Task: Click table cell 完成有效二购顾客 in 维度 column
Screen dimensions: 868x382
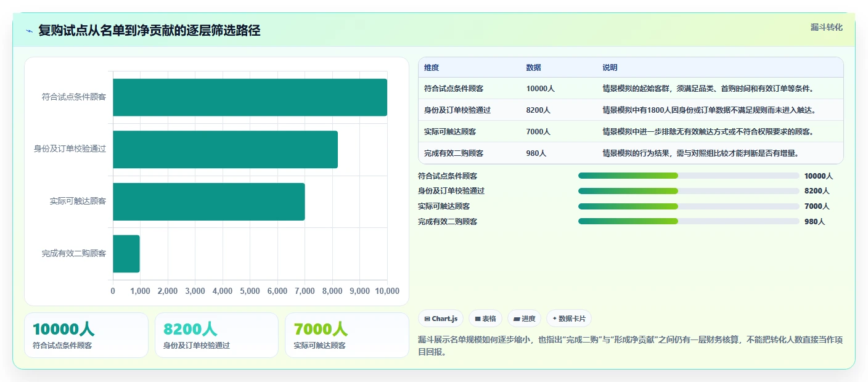Action: coord(454,153)
